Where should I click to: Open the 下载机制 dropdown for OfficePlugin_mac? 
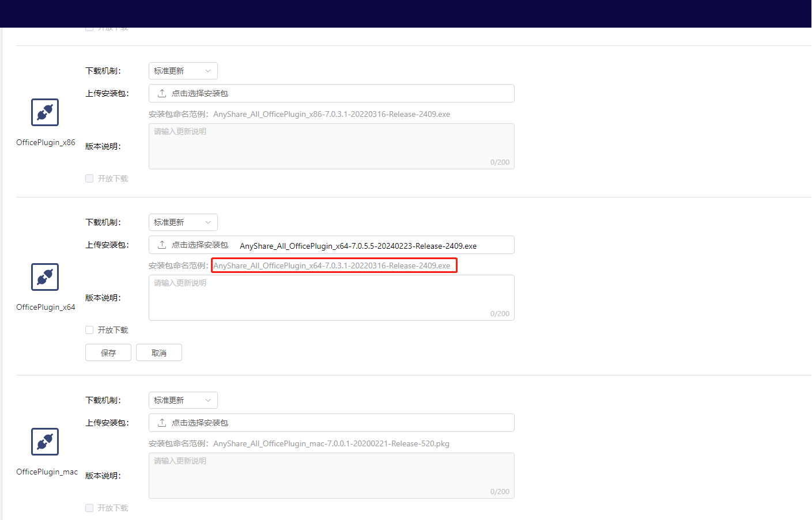coord(183,400)
